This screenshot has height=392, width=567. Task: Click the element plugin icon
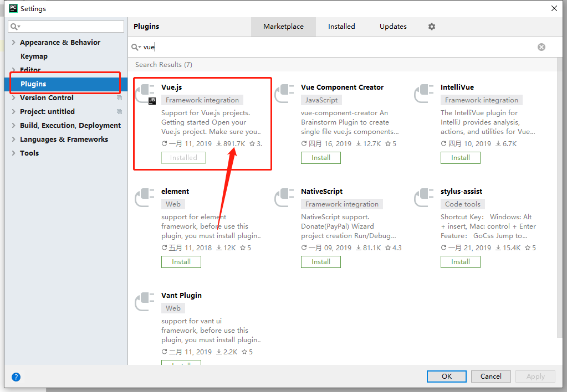(145, 197)
